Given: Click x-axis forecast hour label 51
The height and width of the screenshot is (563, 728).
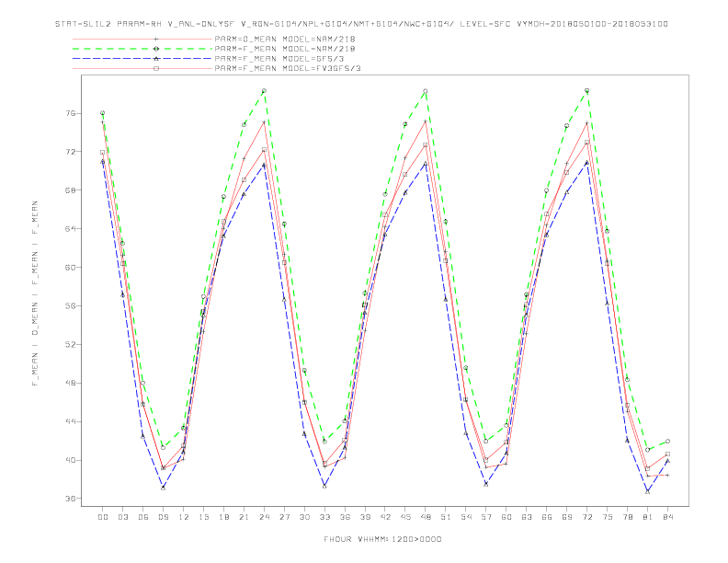Looking at the screenshot, I should click(446, 517).
